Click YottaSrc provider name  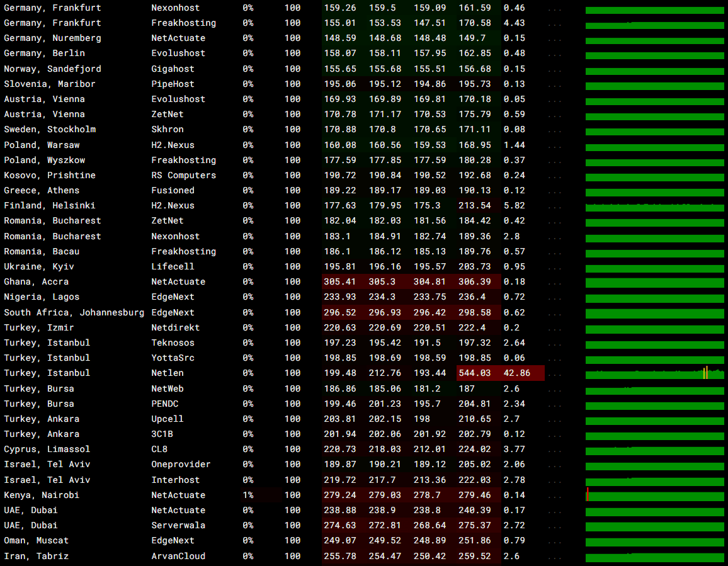[173, 358]
